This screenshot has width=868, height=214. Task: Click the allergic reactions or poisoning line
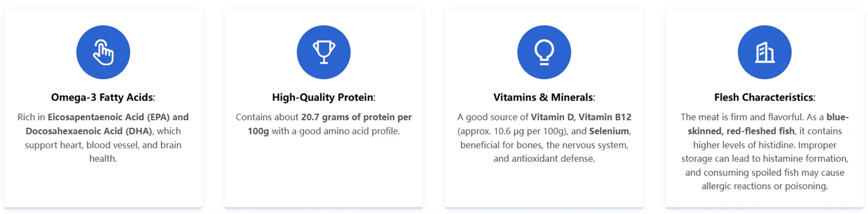[x=765, y=186]
